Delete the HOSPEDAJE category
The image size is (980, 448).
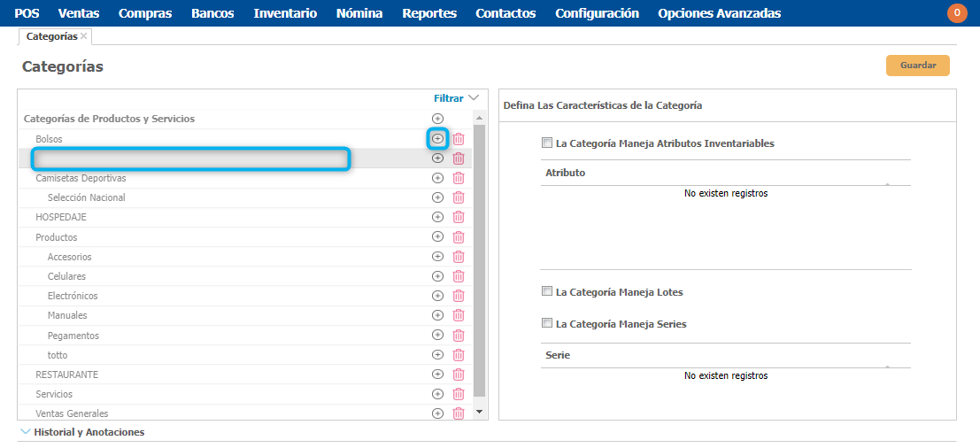[x=459, y=217]
